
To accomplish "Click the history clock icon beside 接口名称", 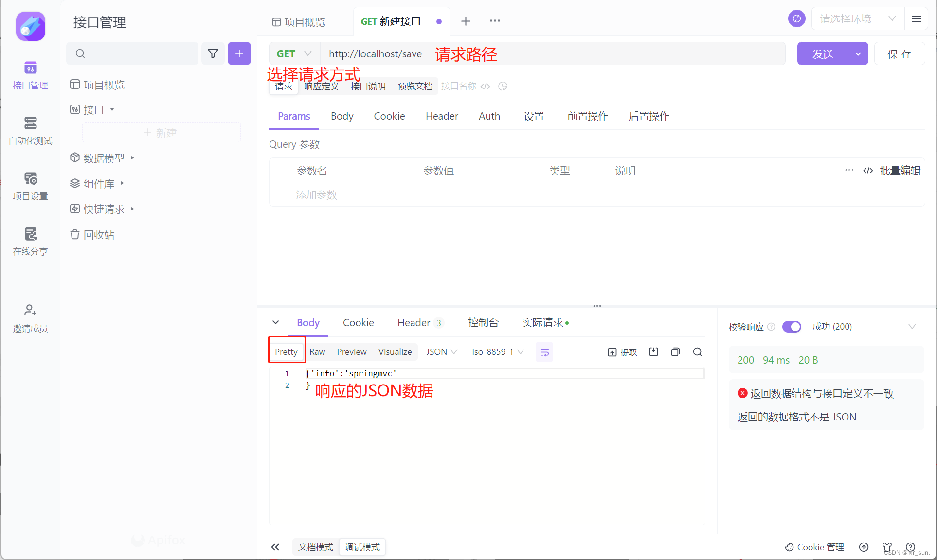I will [503, 87].
